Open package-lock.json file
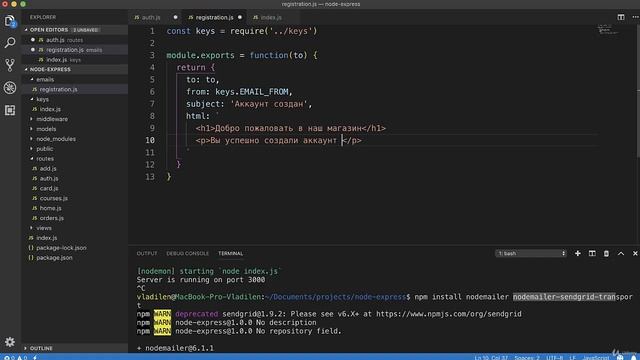 point(61,248)
